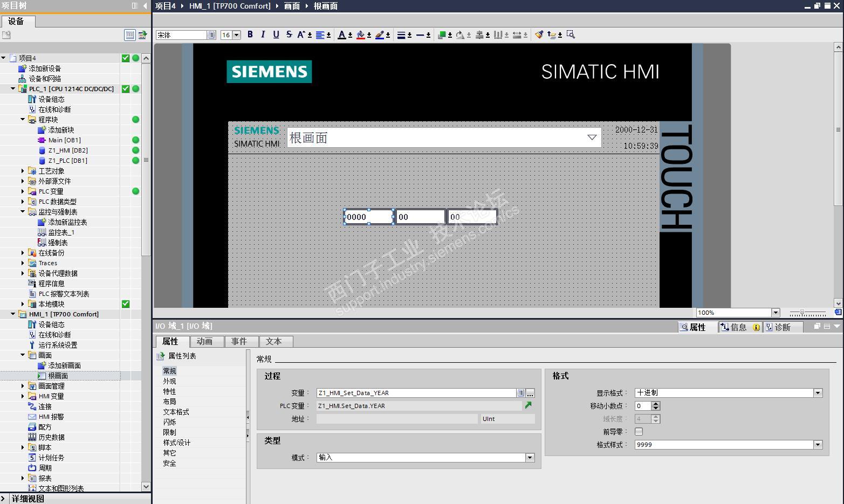This screenshot has width=844, height=504.
Task: Click the format painter brush icon
Action: 539,35
